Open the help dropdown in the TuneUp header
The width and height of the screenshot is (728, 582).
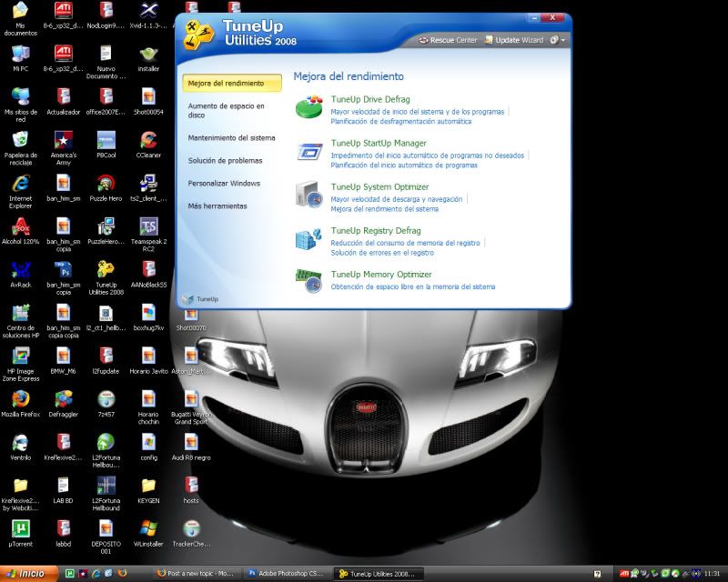tap(557, 40)
